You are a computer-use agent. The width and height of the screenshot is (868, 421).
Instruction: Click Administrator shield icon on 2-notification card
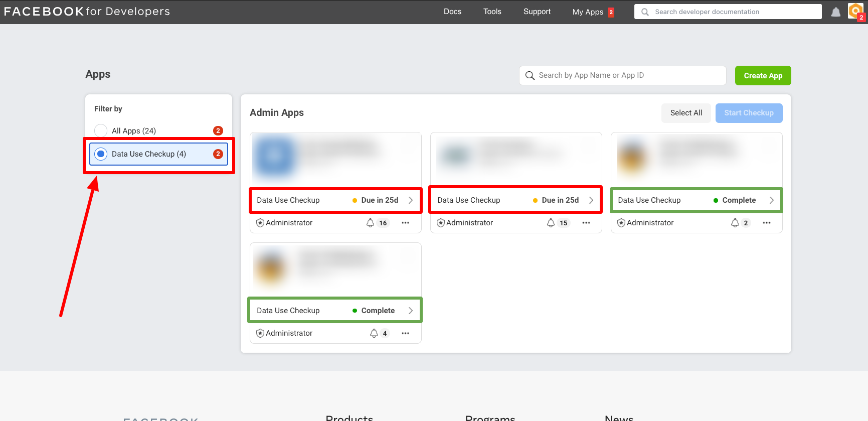[621, 223]
